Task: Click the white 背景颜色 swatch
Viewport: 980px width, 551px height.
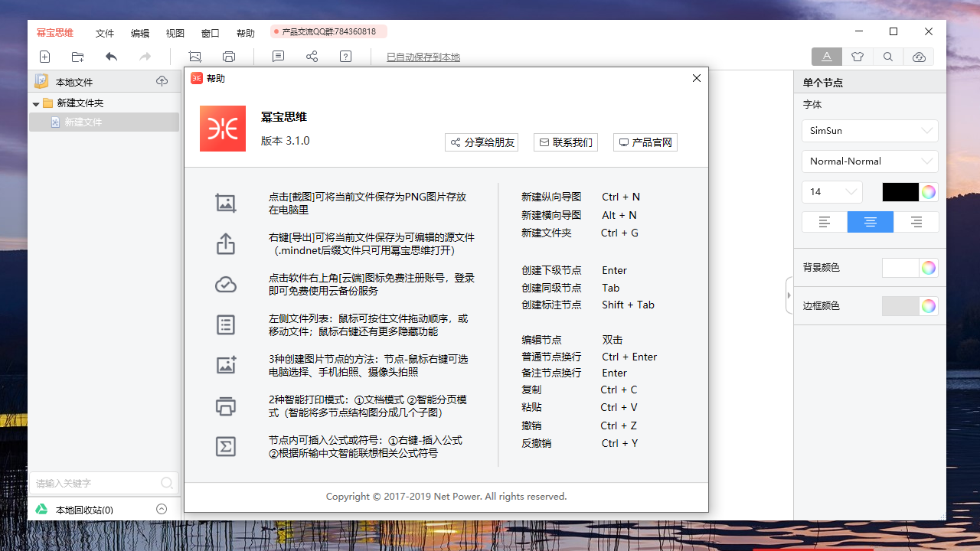Action: (x=900, y=268)
